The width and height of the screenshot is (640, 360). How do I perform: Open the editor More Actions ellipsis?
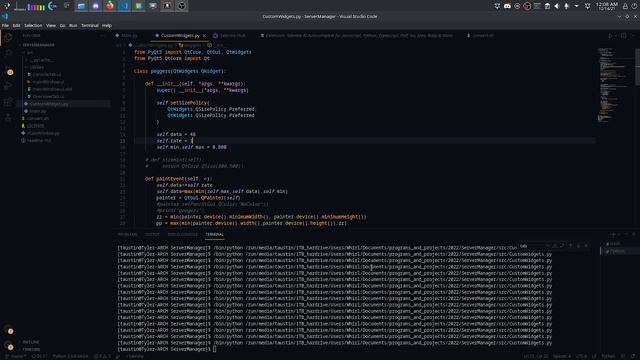tap(633, 36)
